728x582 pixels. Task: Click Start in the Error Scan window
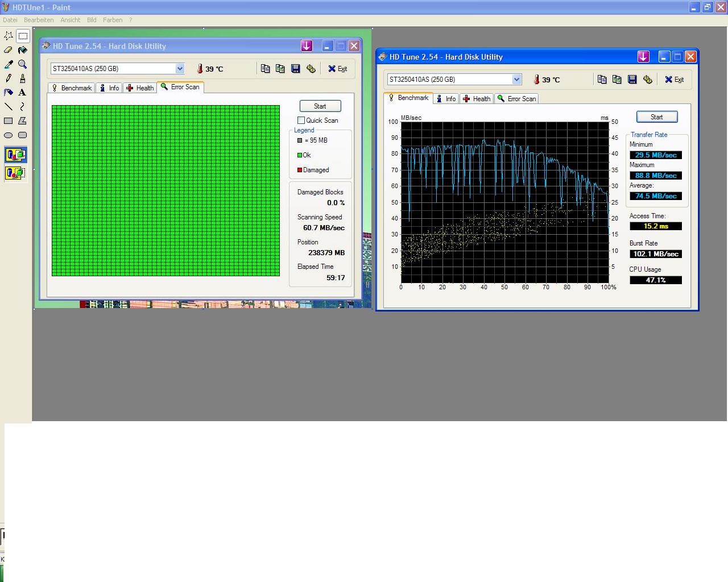click(320, 106)
